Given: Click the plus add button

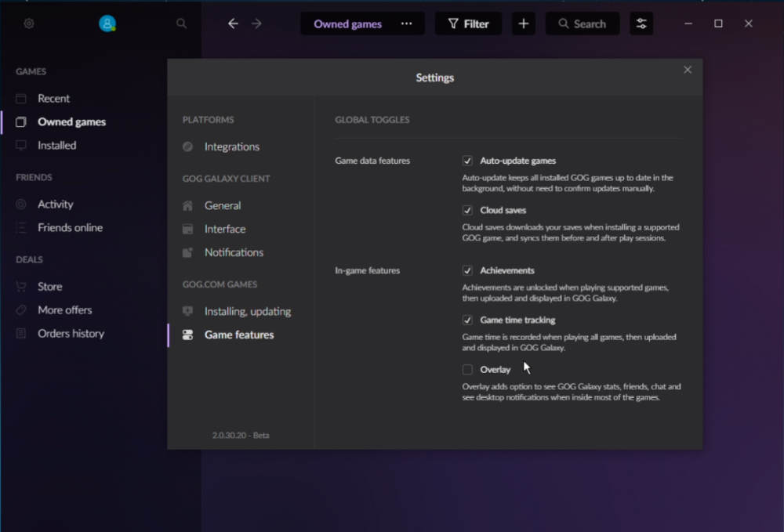Looking at the screenshot, I should pyautogui.click(x=524, y=24).
